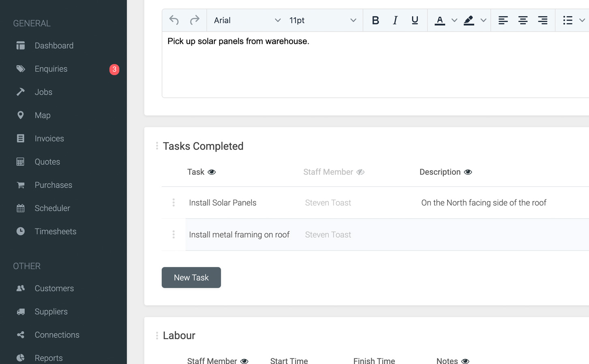This screenshot has width=589, height=364.
Task: Redo the last edit in the editor
Action: [195, 20]
